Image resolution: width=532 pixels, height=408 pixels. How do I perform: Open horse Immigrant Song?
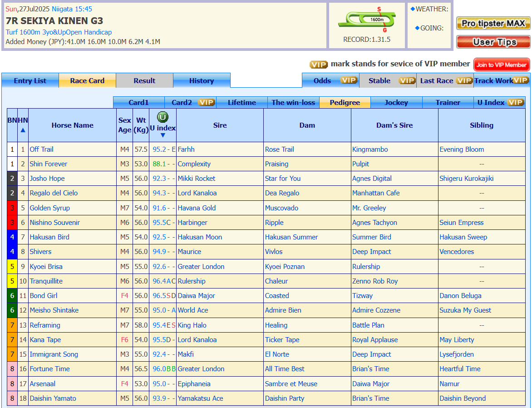pyautogui.click(x=54, y=354)
